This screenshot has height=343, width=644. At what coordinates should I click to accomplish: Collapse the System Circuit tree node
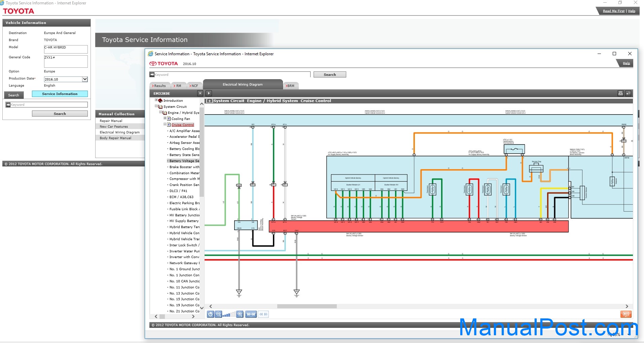coord(156,106)
